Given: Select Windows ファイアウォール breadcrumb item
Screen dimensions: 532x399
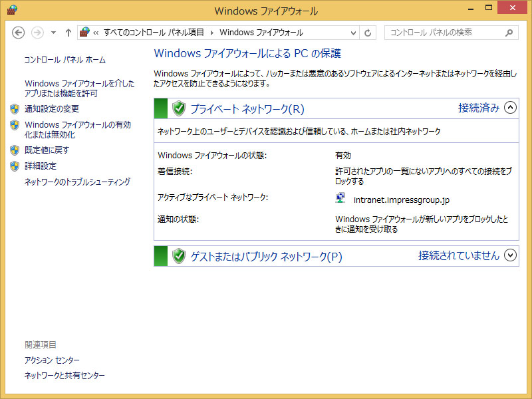Looking at the screenshot, I should tap(261, 33).
